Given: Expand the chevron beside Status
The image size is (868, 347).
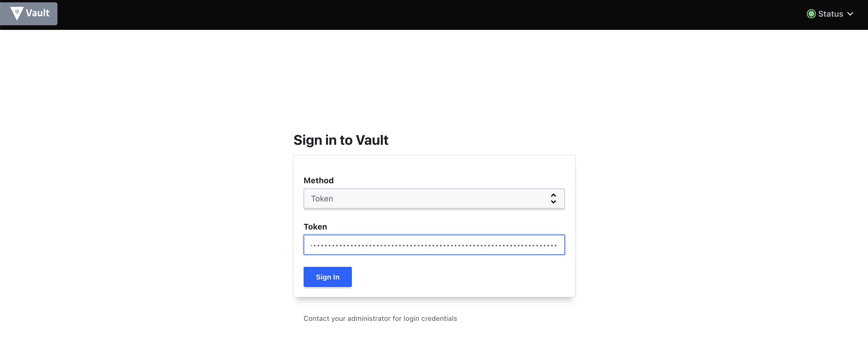Looking at the screenshot, I should pos(850,14).
